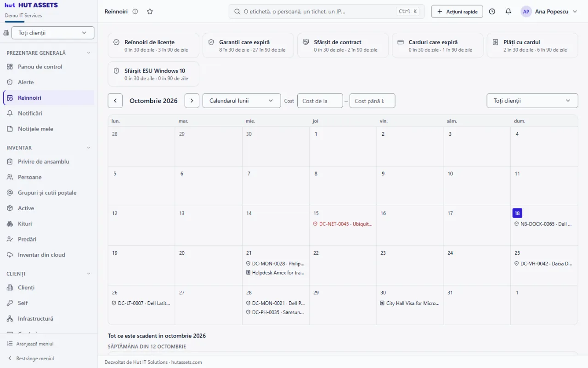The image size is (588, 368).
Task: Open the Sfârșit ESU Windows 10 card
Action: [x=153, y=74]
